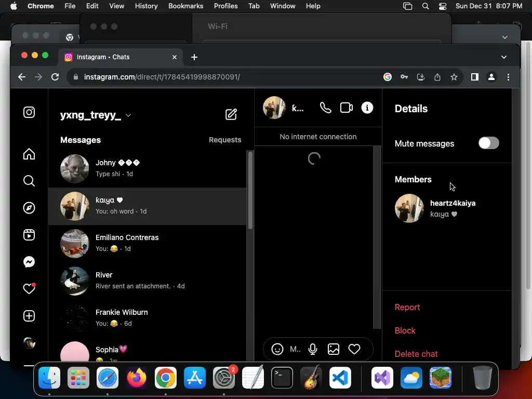Start a new message with compose icon

231,114
